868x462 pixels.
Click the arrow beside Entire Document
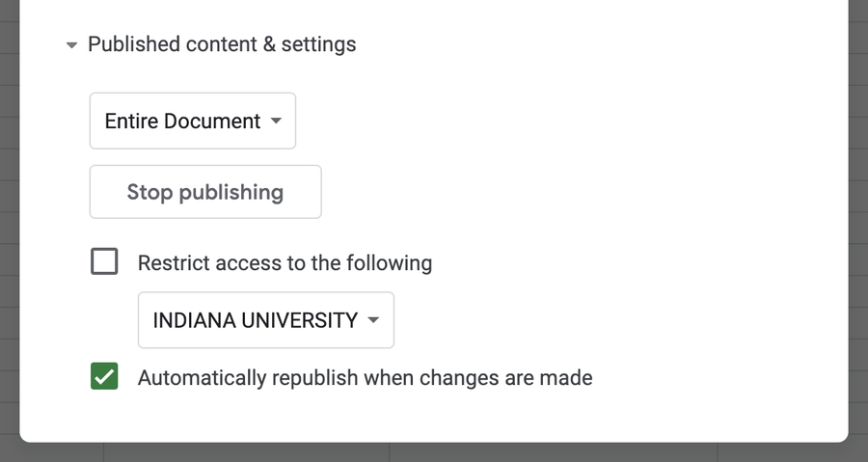(276, 122)
